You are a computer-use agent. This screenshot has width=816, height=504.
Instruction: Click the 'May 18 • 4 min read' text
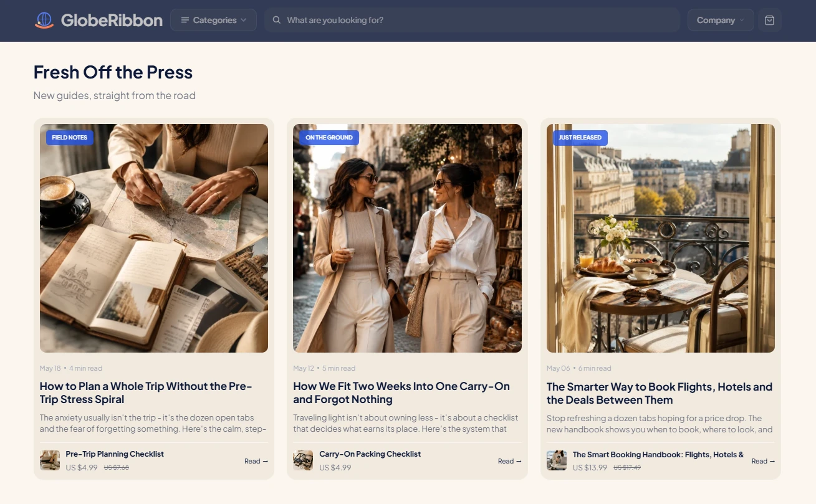(71, 368)
